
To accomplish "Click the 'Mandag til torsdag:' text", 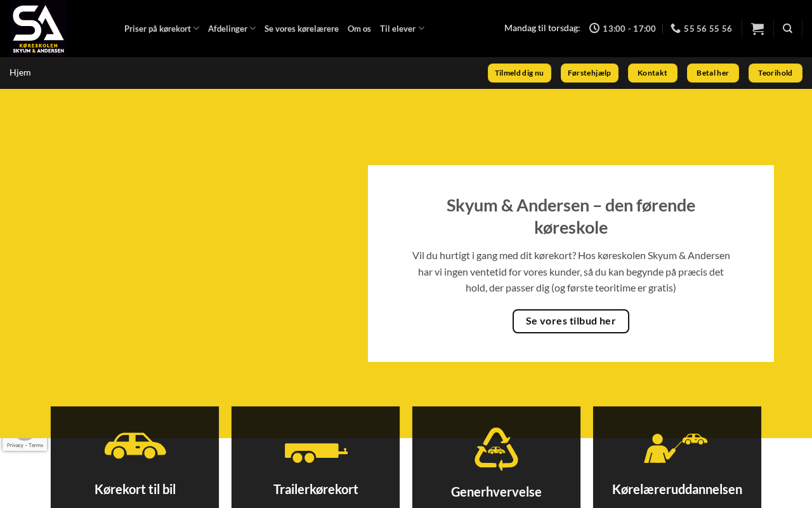I will point(542,28).
